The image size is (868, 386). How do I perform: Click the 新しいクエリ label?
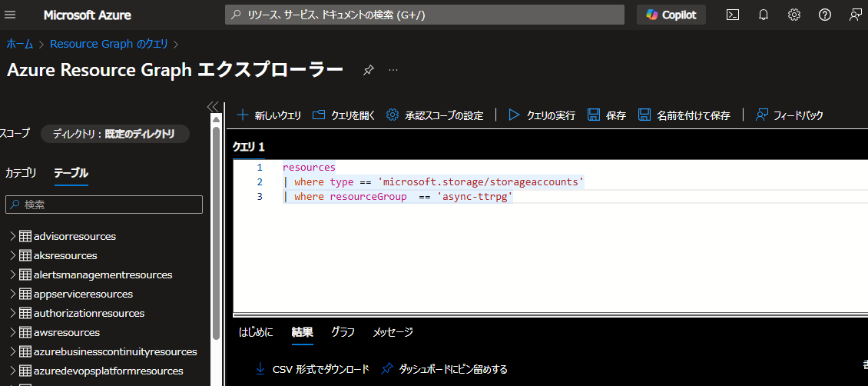point(278,116)
